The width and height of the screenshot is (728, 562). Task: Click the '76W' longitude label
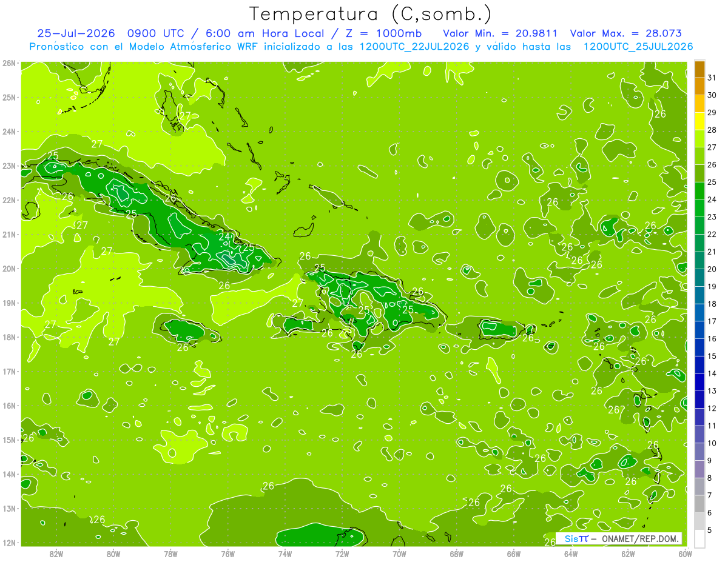click(x=227, y=554)
